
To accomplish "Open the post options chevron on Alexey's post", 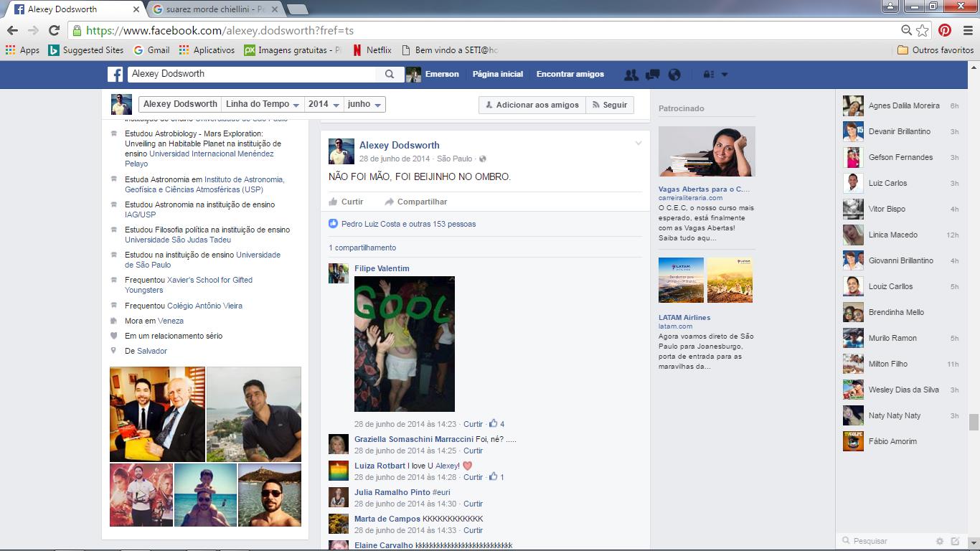I will pyautogui.click(x=639, y=143).
